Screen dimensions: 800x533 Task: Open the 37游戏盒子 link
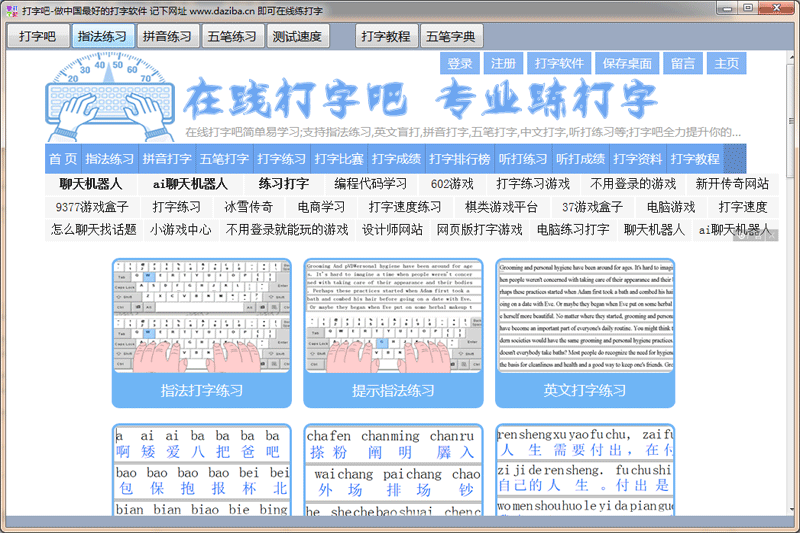pyautogui.click(x=592, y=207)
